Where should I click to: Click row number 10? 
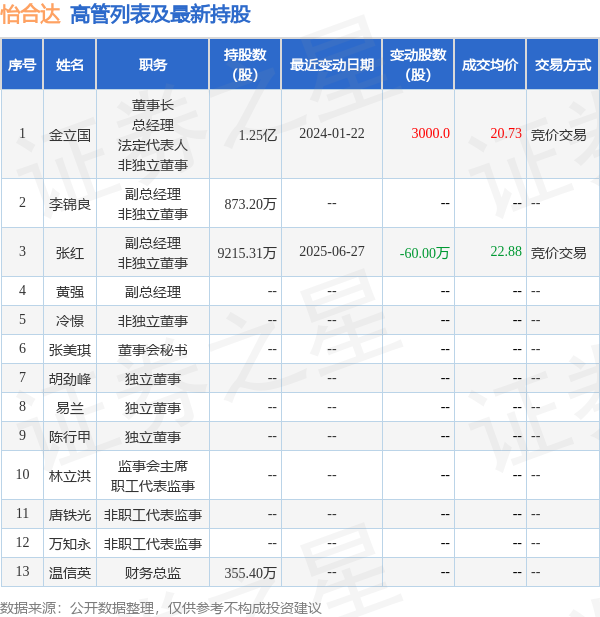(22, 474)
